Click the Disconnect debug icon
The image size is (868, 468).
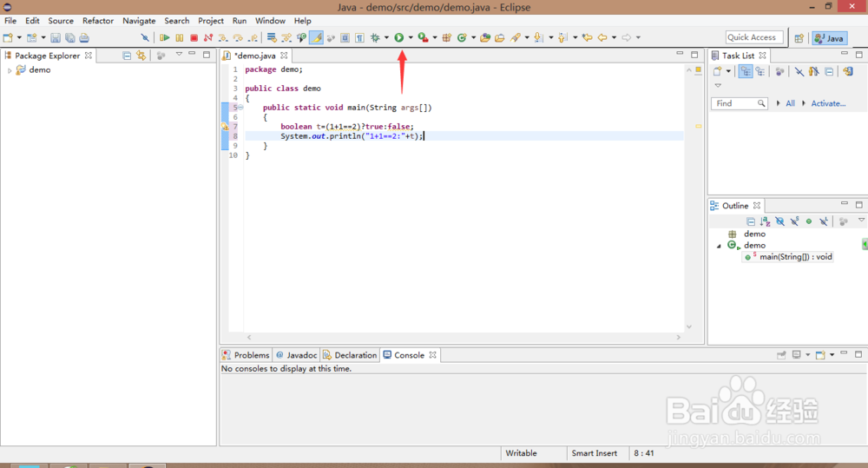pyautogui.click(x=208, y=37)
